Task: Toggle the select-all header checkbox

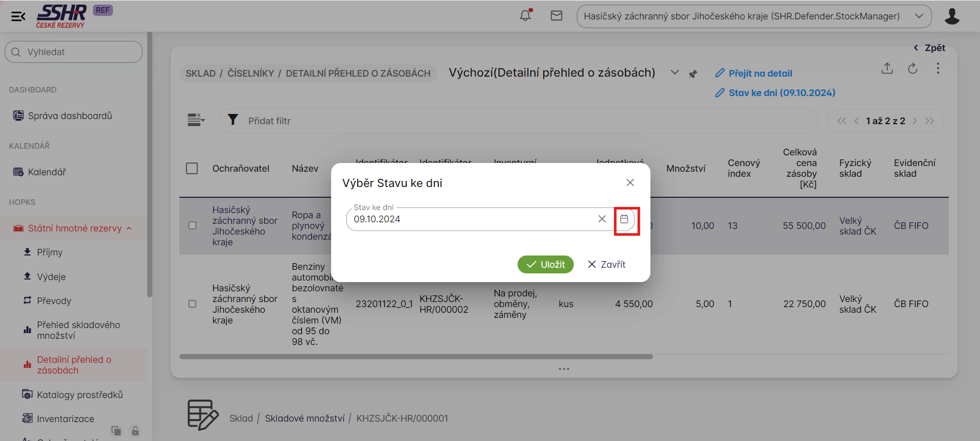Action: click(192, 169)
